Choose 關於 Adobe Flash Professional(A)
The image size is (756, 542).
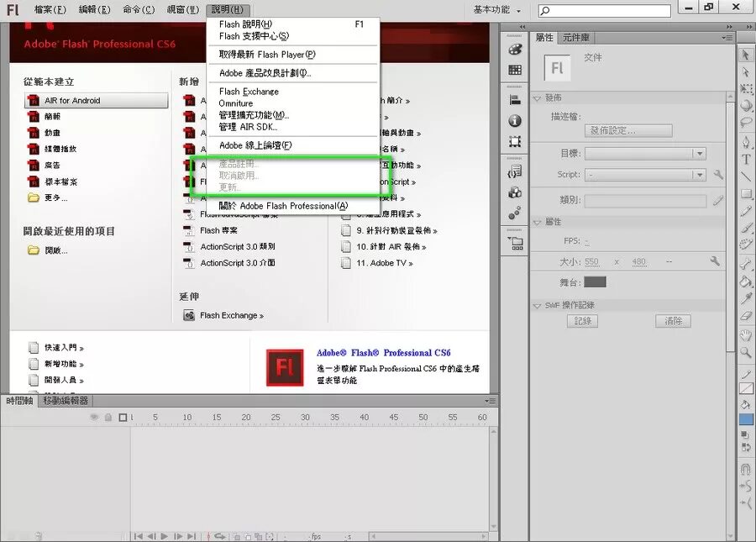[293, 206]
